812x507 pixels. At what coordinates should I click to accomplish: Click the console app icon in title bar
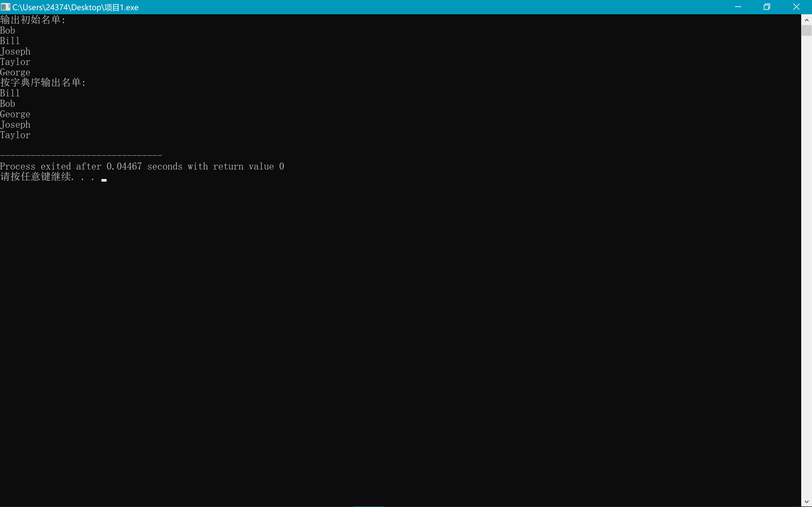pyautogui.click(x=5, y=7)
